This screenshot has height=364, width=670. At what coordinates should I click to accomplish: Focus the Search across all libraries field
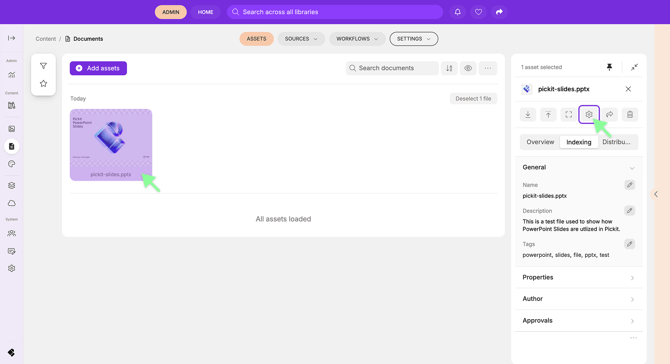tap(335, 12)
